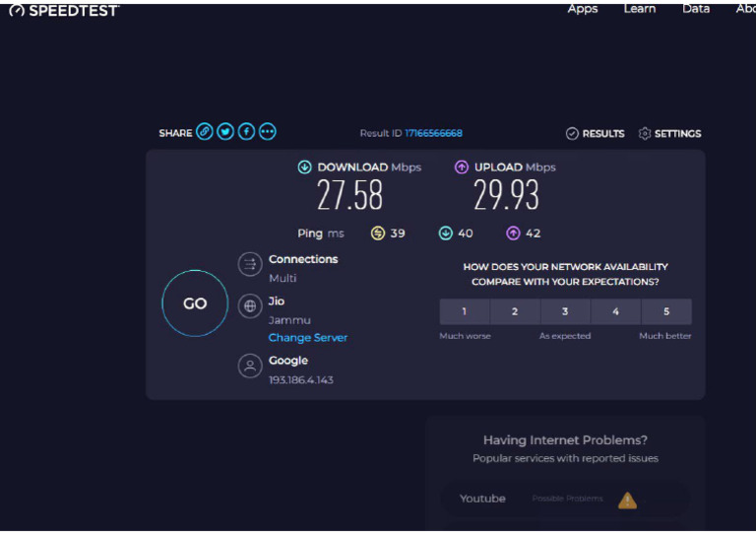This screenshot has height=535, width=756.
Task: Open Result ID 17166566668 link
Action: point(433,133)
